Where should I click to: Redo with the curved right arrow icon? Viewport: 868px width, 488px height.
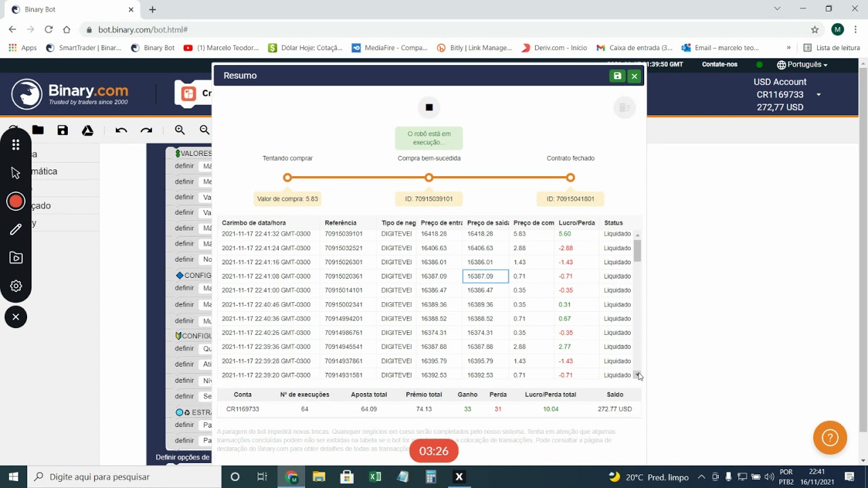coord(146,130)
